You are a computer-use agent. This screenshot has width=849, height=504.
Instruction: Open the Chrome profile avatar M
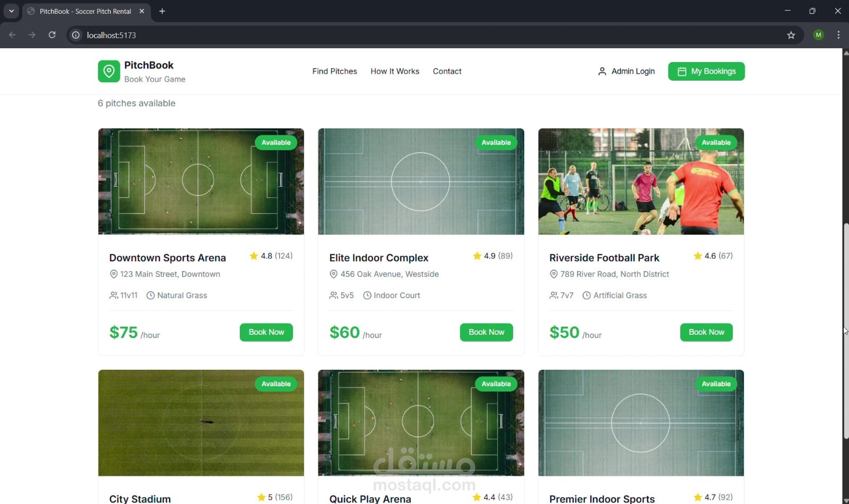819,35
